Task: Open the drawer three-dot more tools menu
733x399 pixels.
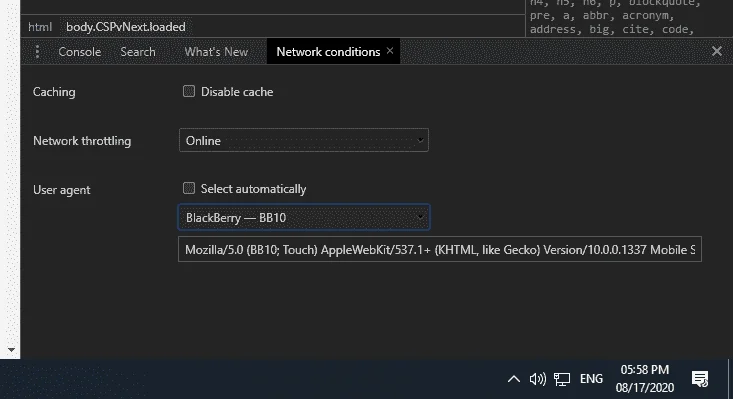Action: click(37, 51)
